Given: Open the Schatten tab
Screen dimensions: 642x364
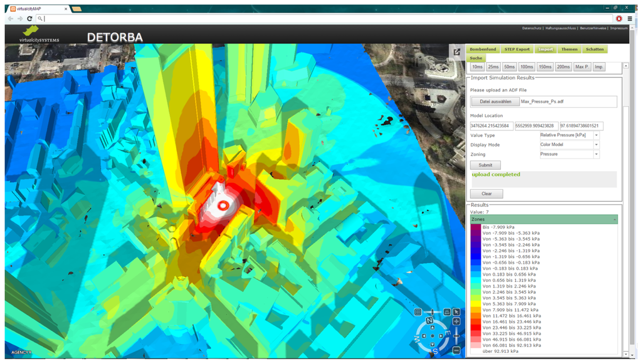Looking at the screenshot, I should tap(594, 49).
